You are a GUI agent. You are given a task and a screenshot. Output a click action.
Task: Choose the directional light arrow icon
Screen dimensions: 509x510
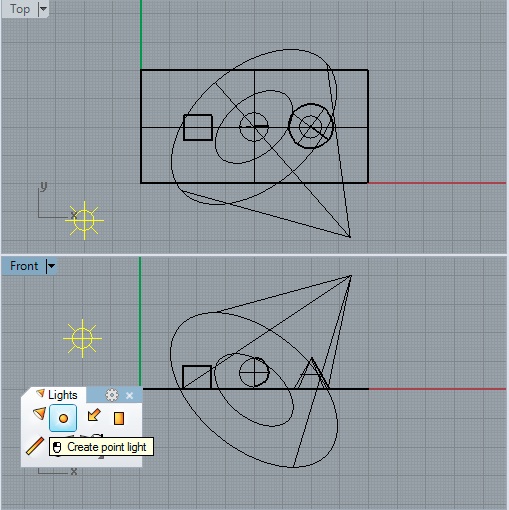(x=94, y=416)
